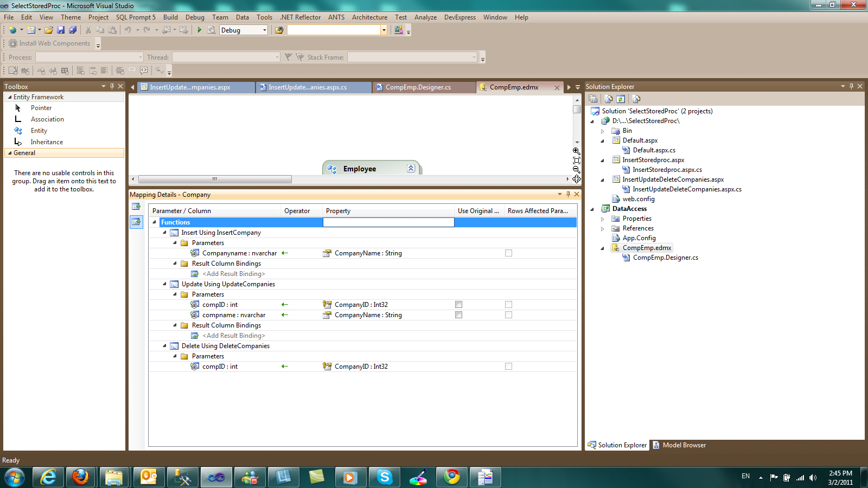
Task: Open the Build menu
Action: (170, 17)
